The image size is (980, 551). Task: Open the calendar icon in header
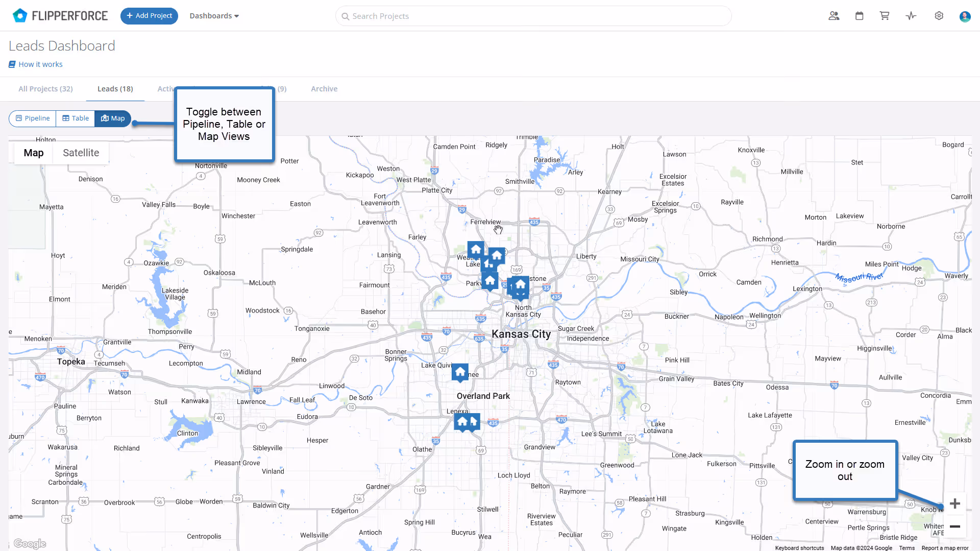(860, 16)
